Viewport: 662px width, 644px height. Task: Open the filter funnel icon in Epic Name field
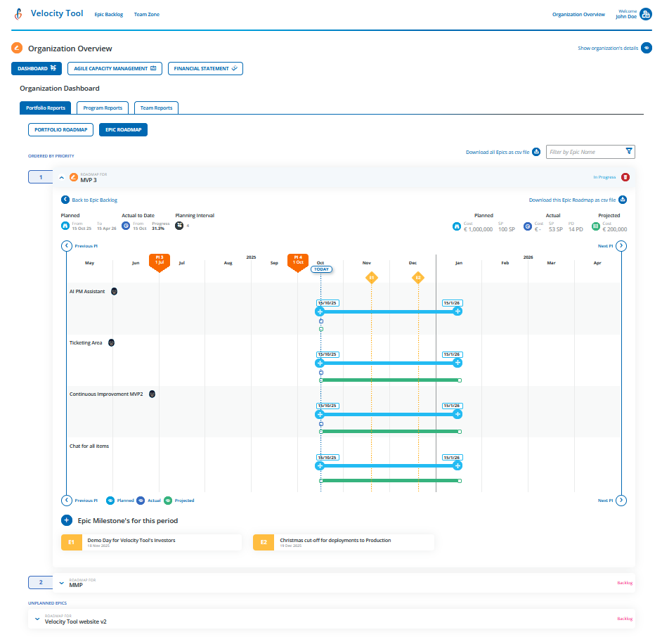(x=628, y=152)
